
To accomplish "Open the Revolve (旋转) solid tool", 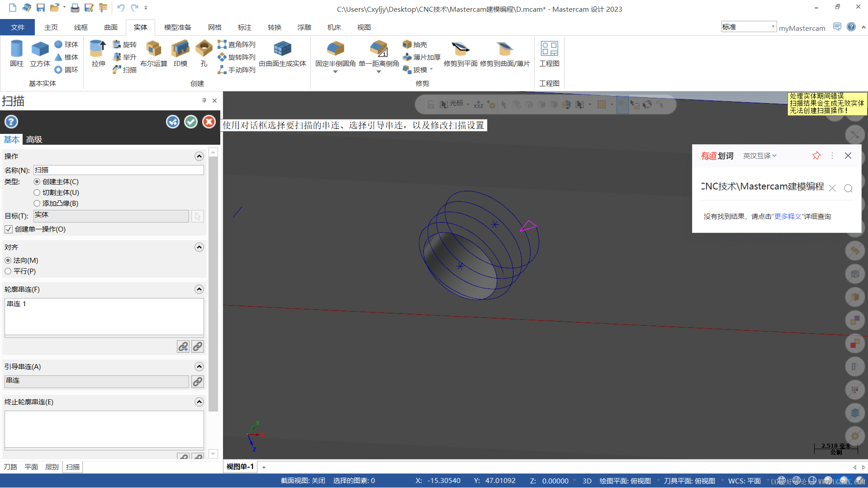I will [x=124, y=44].
